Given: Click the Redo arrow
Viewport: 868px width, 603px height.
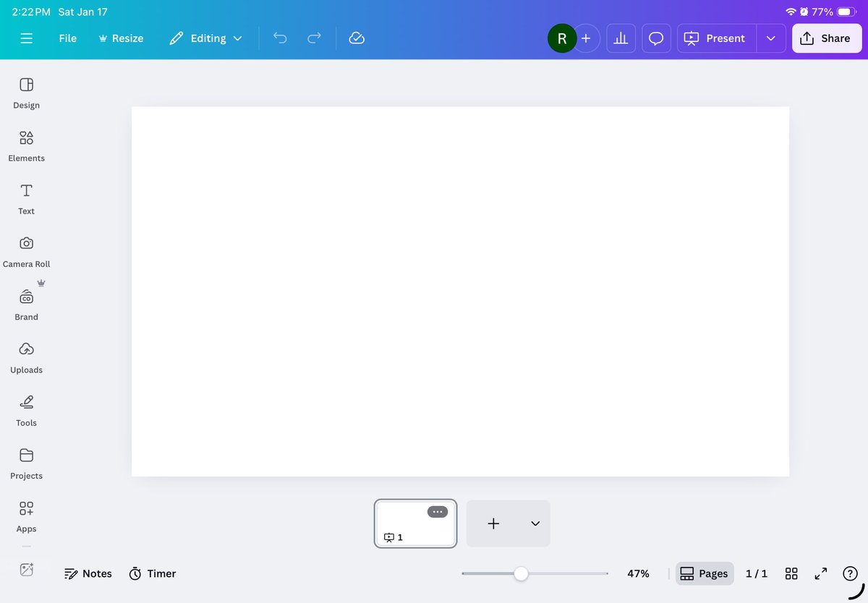Looking at the screenshot, I should tap(314, 38).
